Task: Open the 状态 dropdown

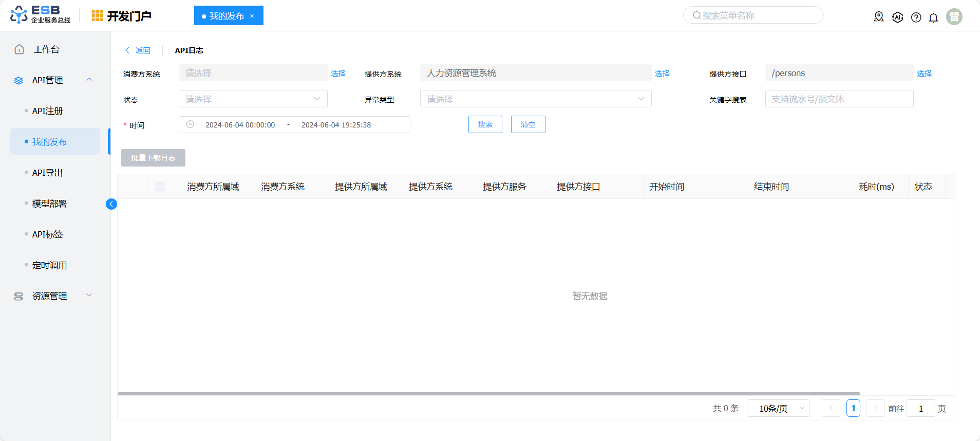Action: (253, 99)
